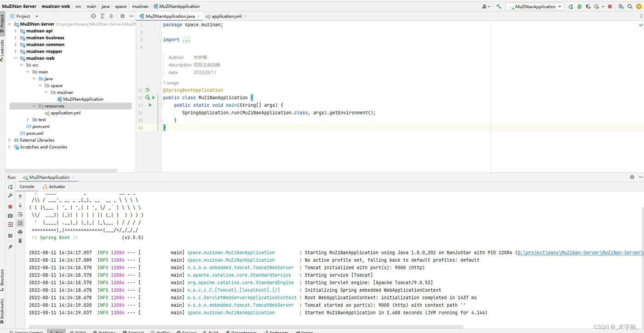
Task: Expand all nodes in Project panel
Action: [x=103, y=16]
